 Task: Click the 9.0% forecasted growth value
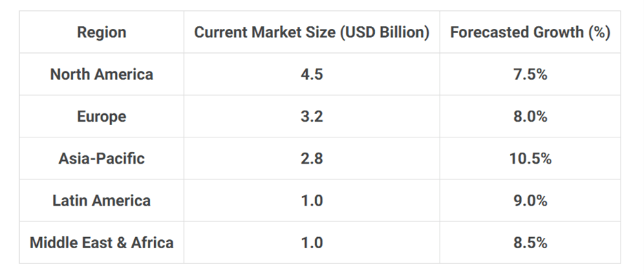point(530,201)
